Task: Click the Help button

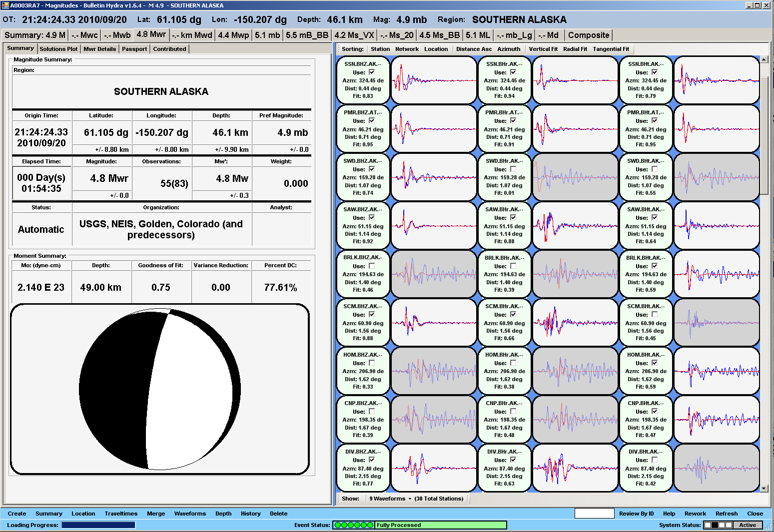Action: [669, 514]
